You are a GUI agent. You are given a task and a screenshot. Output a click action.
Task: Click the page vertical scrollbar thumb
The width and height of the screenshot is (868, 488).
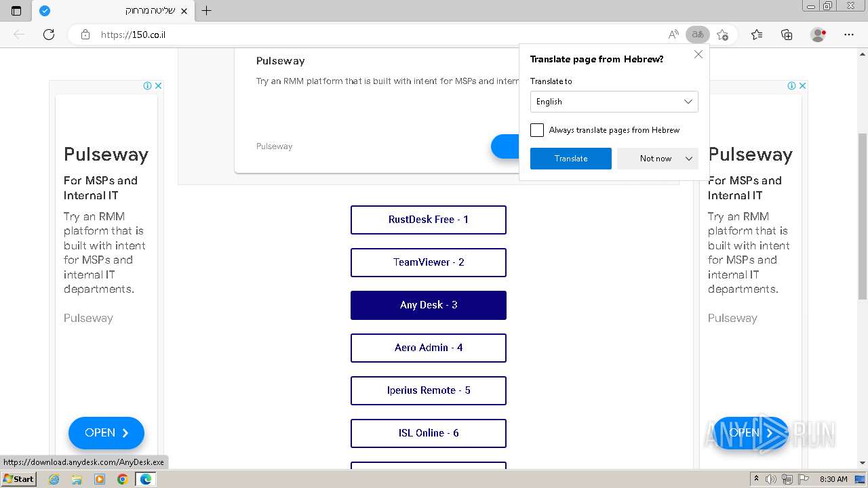pyautogui.click(x=863, y=216)
